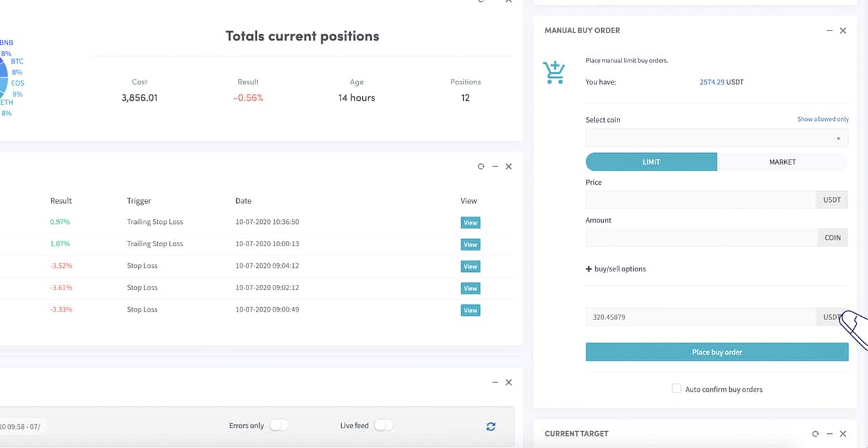Open the Select coin dropdown

(x=716, y=138)
